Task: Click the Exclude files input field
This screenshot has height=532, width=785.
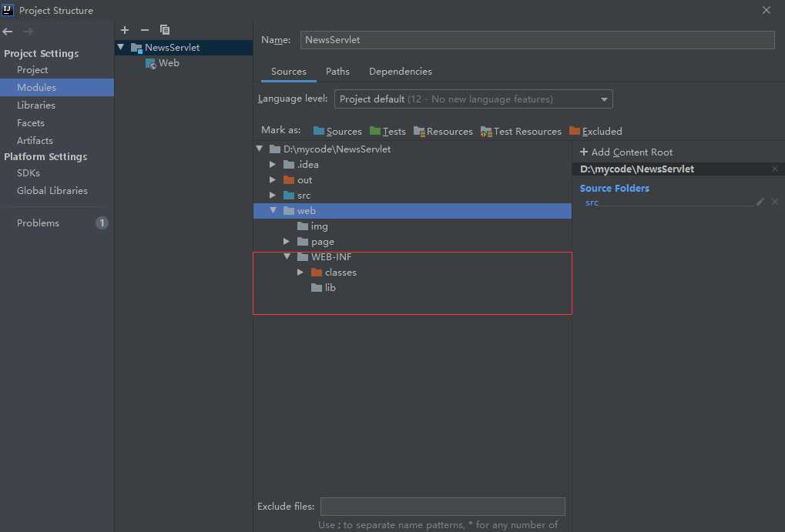Action: (442, 507)
